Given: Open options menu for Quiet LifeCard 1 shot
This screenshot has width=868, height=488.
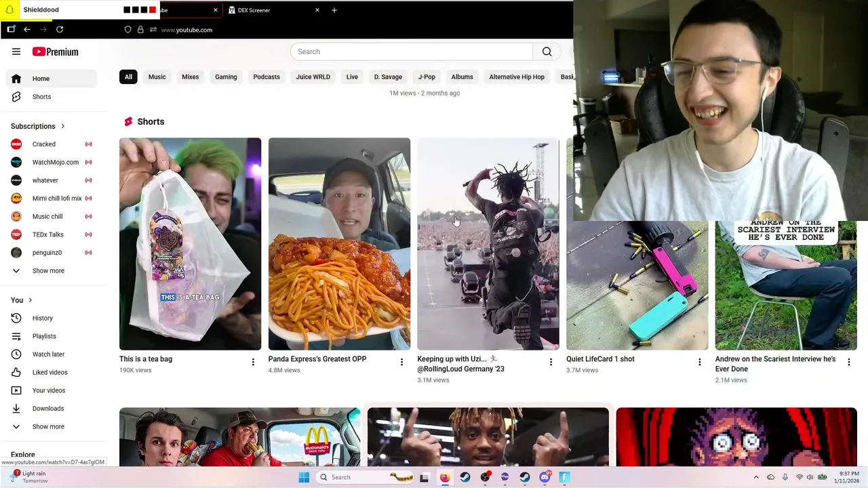Looking at the screenshot, I should 700,362.
